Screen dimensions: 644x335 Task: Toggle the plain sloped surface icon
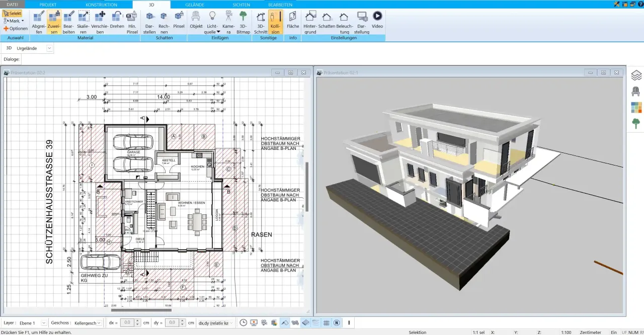(285, 323)
